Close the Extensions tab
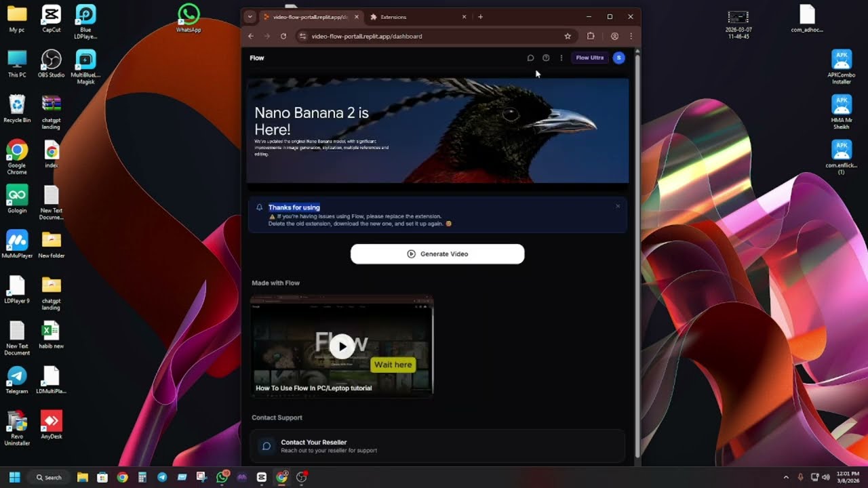 [464, 17]
